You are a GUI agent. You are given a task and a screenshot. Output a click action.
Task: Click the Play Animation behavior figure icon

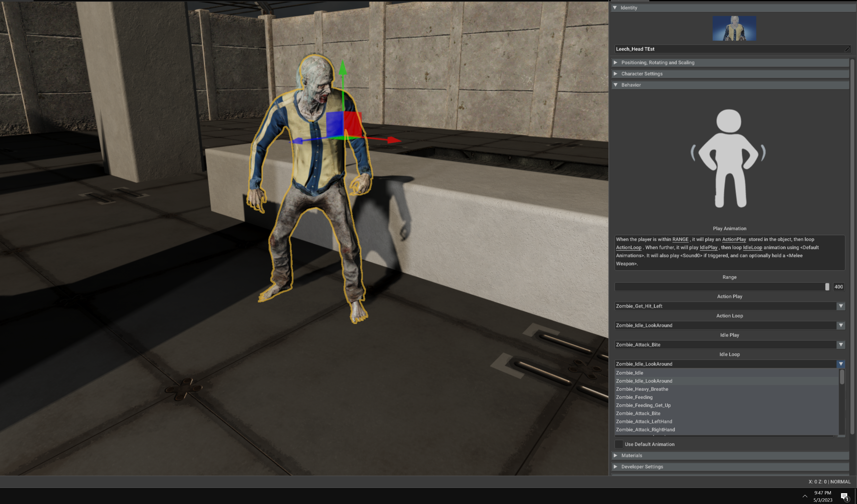tap(728, 158)
